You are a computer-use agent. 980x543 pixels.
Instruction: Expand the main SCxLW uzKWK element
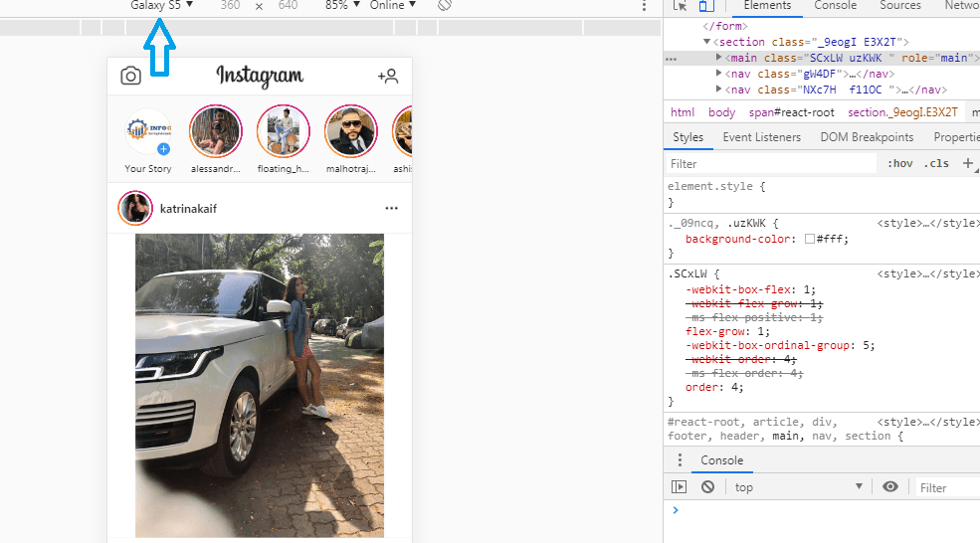(718, 57)
